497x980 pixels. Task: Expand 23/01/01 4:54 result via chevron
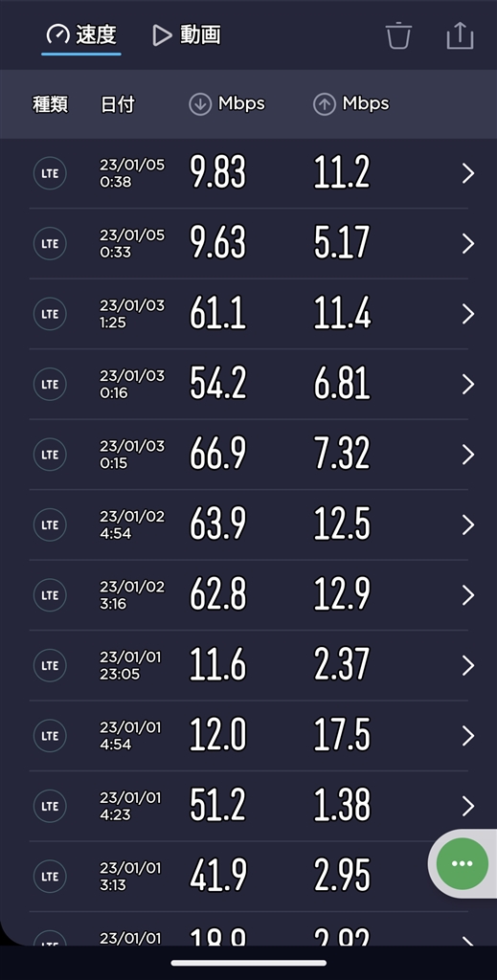coord(467,736)
